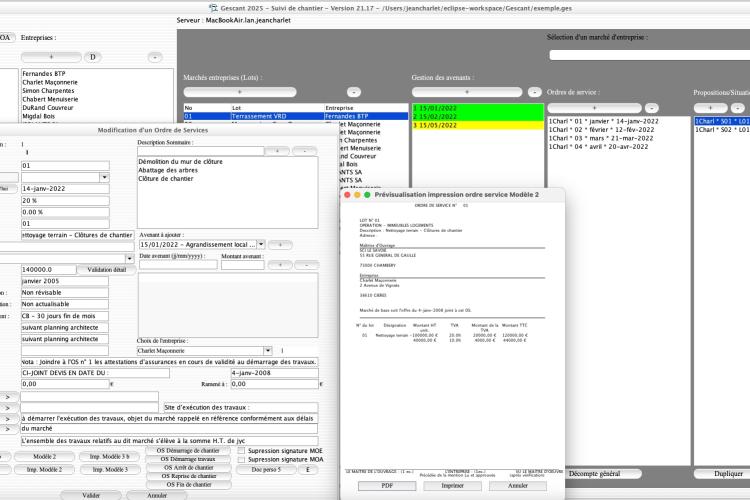Viewport: 750px width, 500px height.
Task: Open the Choix de l'entreprise dropdown
Action: point(267,351)
